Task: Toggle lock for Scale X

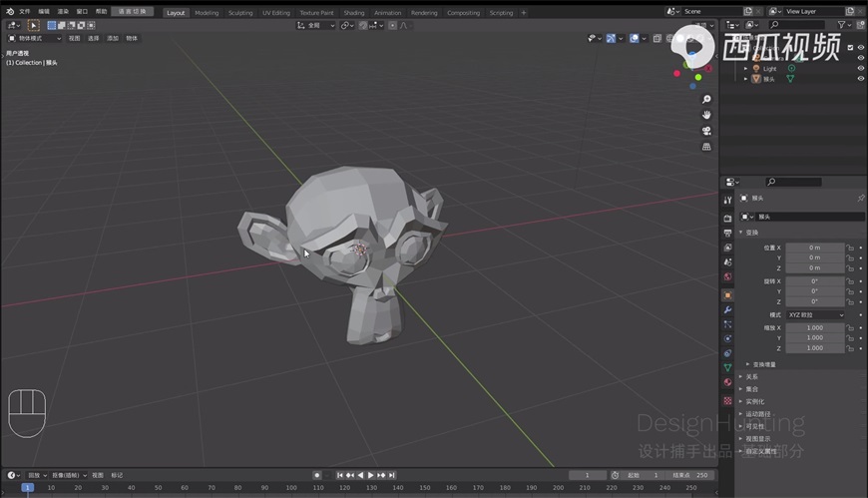Action: pyautogui.click(x=850, y=328)
